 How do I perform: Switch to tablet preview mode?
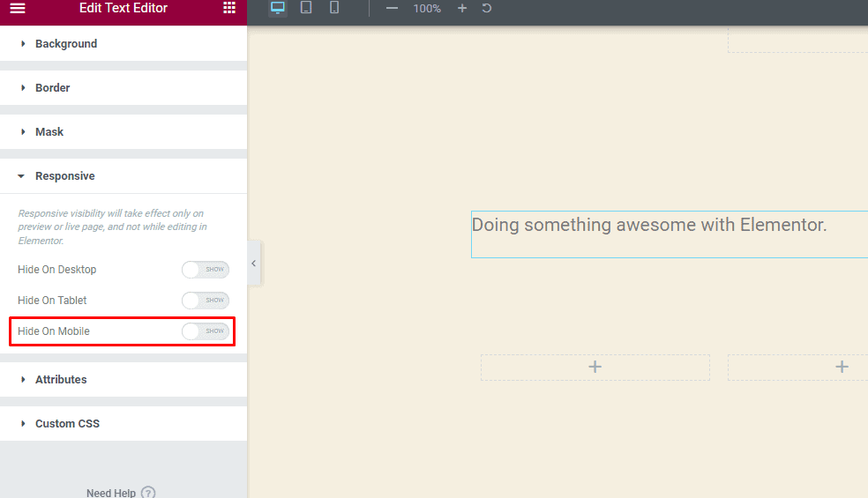click(x=306, y=8)
